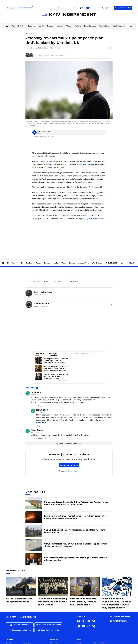Like Nigel Cooper's comment with the heart
This screenshot has height=644, width=138.
[x=32, y=438]
